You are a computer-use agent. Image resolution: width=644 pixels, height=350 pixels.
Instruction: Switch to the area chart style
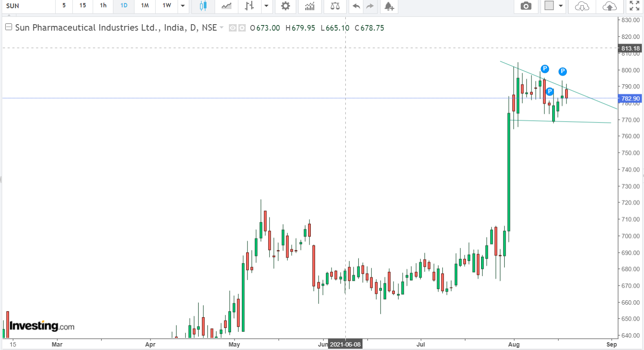pos(226,6)
